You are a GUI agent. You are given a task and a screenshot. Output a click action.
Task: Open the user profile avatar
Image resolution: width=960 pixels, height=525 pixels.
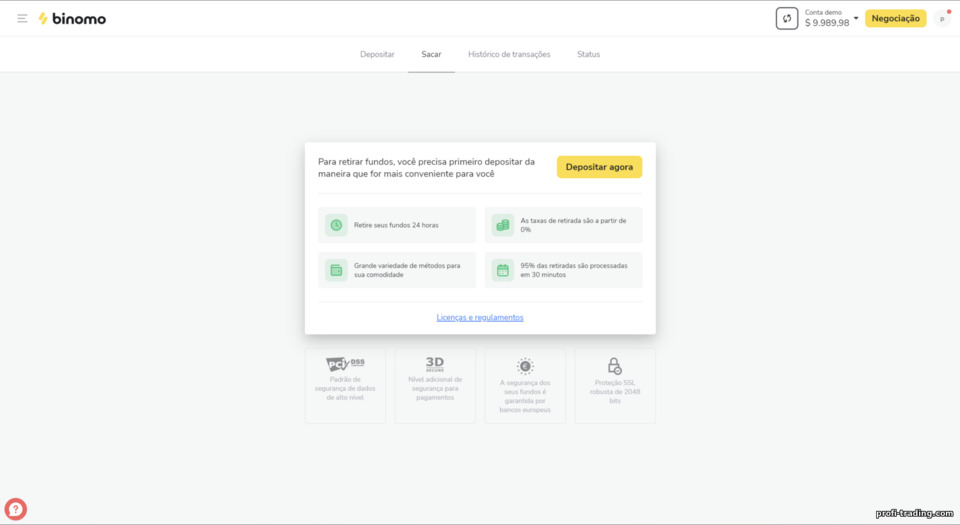pyautogui.click(x=942, y=19)
